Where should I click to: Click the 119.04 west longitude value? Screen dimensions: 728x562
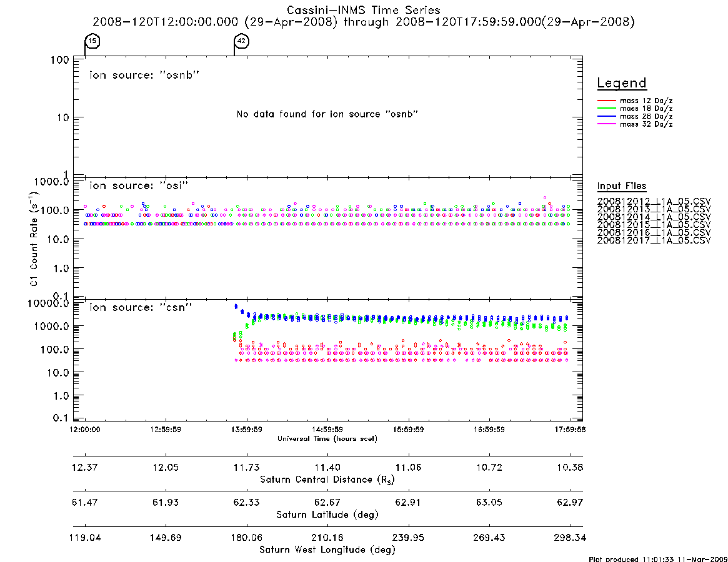[85, 538]
